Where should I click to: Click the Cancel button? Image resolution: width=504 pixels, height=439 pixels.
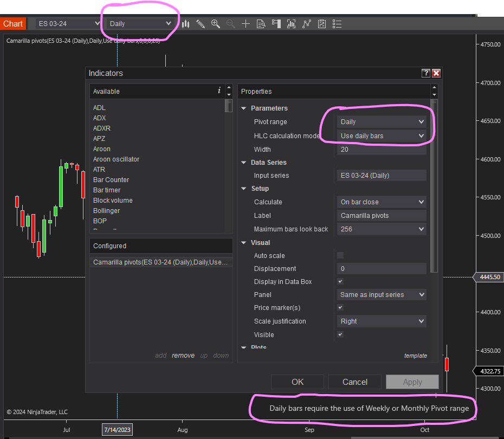click(x=355, y=382)
